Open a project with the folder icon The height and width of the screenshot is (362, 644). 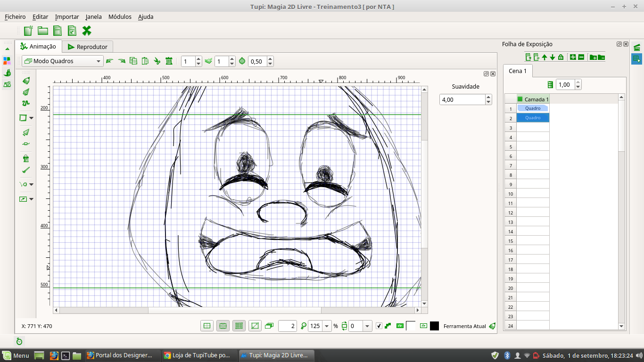point(43,31)
